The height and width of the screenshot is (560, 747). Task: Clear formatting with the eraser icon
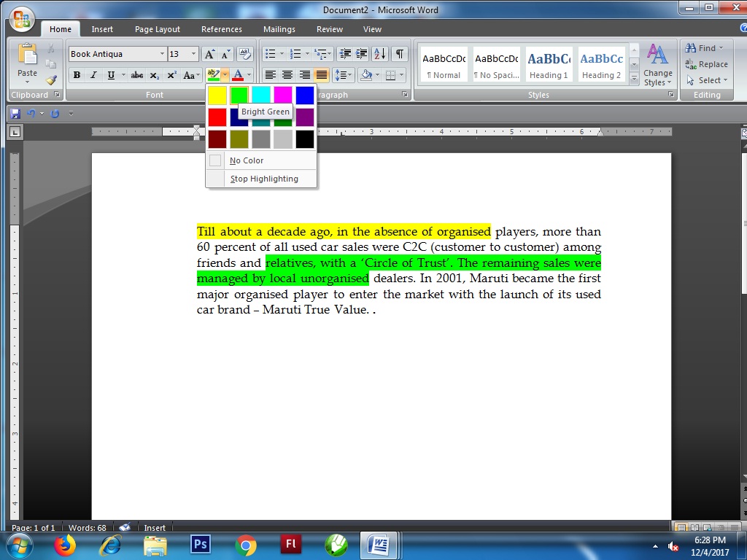pyautogui.click(x=244, y=54)
